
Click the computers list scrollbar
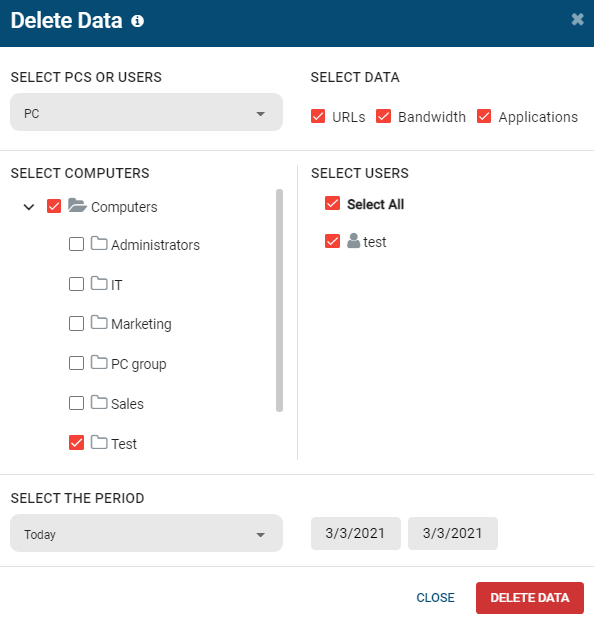coord(279,301)
